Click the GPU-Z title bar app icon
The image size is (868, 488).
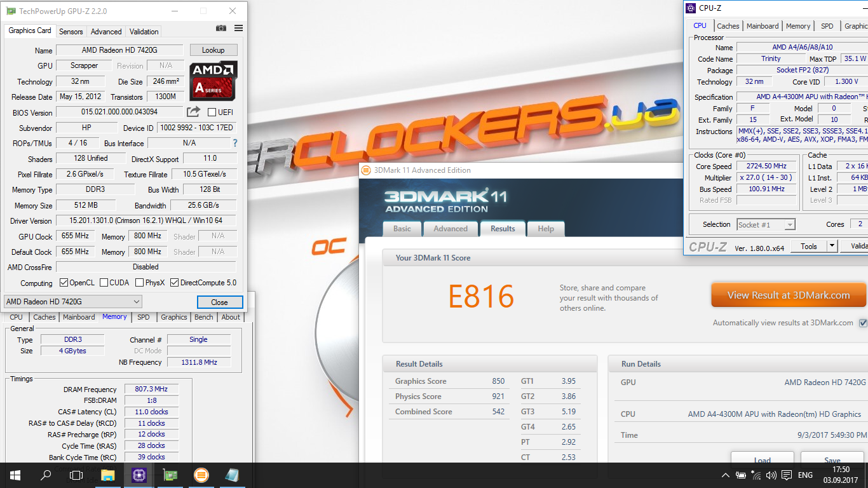point(11,11)
